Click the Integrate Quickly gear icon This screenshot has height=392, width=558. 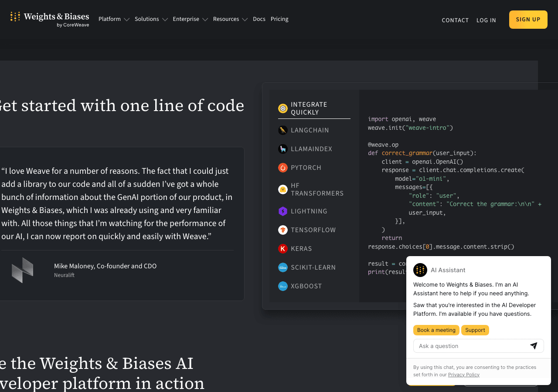pyautogui.click(x=283, y=108)
